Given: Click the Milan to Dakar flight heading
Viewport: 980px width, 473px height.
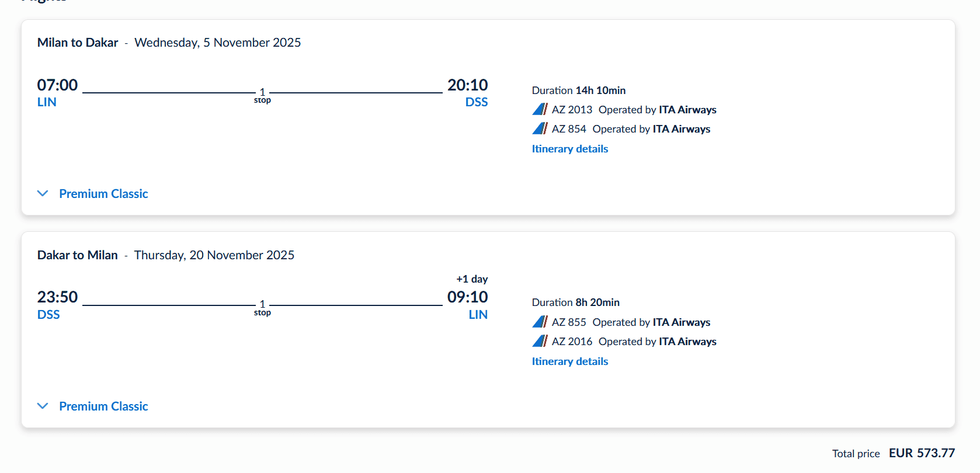Looking at the screenshot, I should click(78, 43).
